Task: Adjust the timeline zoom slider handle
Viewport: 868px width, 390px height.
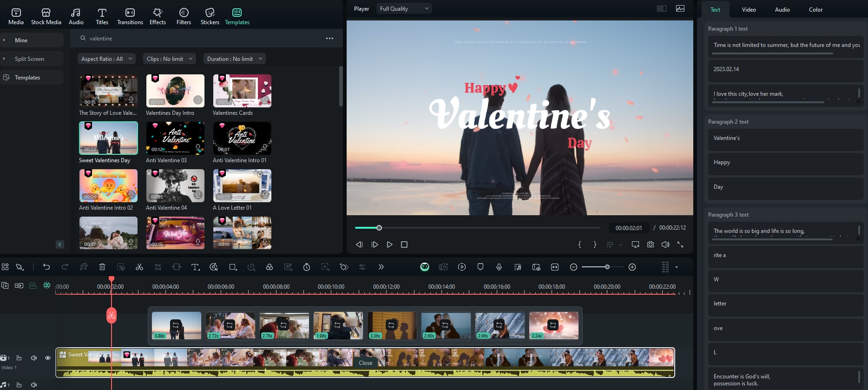Action: [x=607, y=267]
